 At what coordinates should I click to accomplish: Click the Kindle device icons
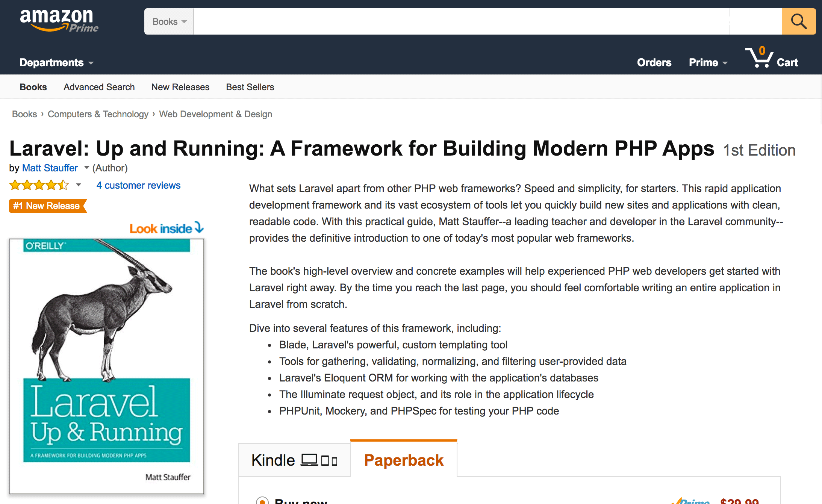(319, 460)
